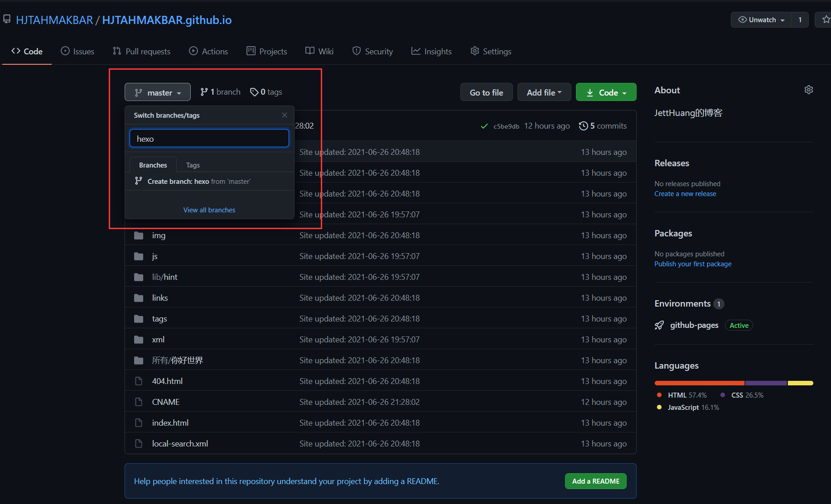Expand the green Code dropdown
Screen dimensions: 831x504
pyautogui.click(x=606, y=92)
